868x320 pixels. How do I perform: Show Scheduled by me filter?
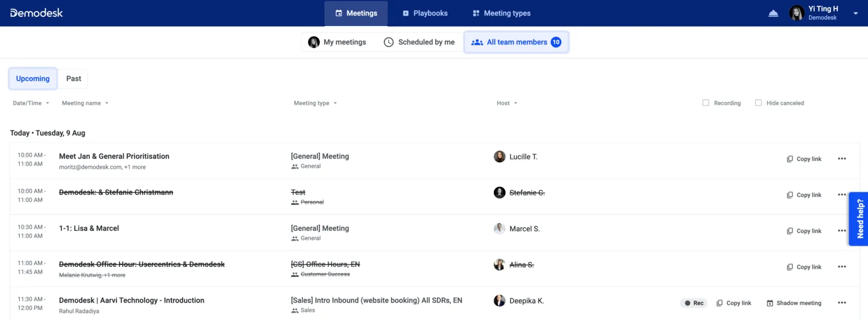(x=420, y=42)
